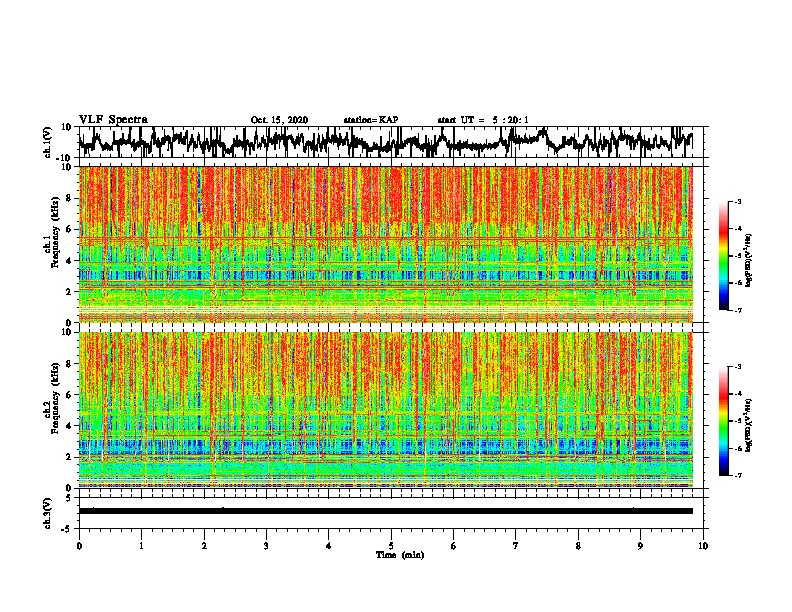The width and height of the screenshot is (792, 612).
Task: Click time axis tick label "0"
Action: pos(79,546)
